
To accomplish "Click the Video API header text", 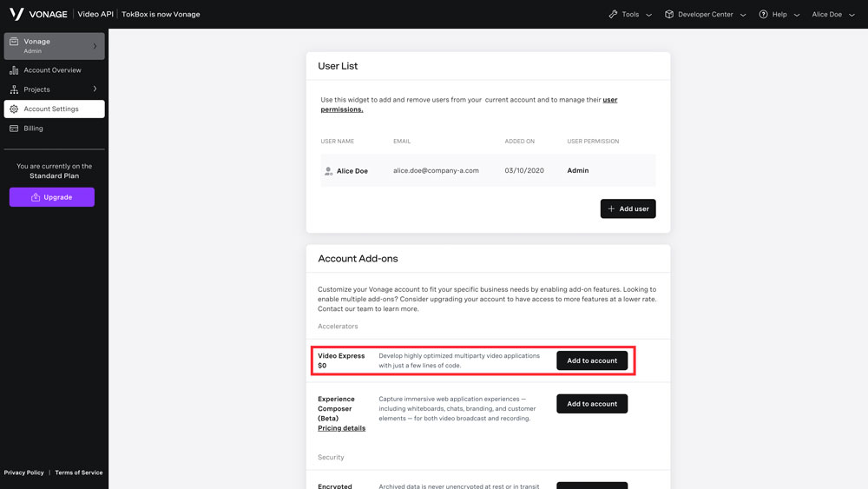I will point(95,15).
